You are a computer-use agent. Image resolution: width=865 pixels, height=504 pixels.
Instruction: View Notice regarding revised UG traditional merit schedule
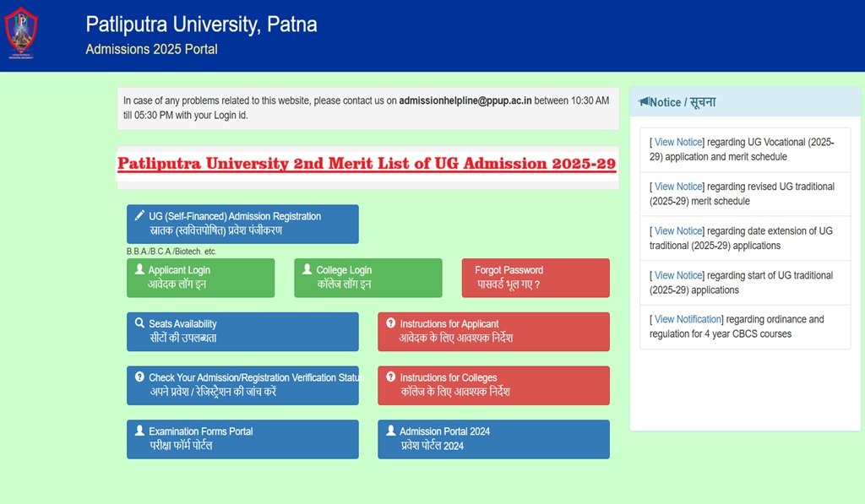(678, 187)
